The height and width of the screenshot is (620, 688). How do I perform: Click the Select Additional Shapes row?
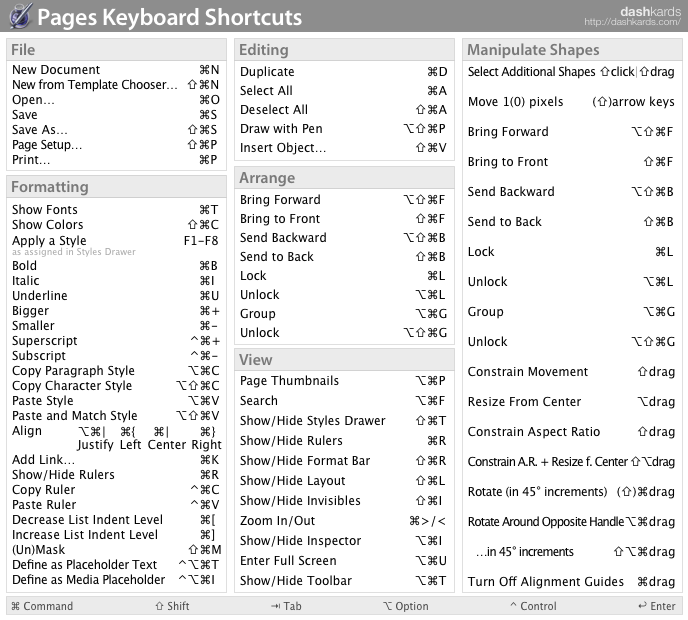(x=571, y=72)
